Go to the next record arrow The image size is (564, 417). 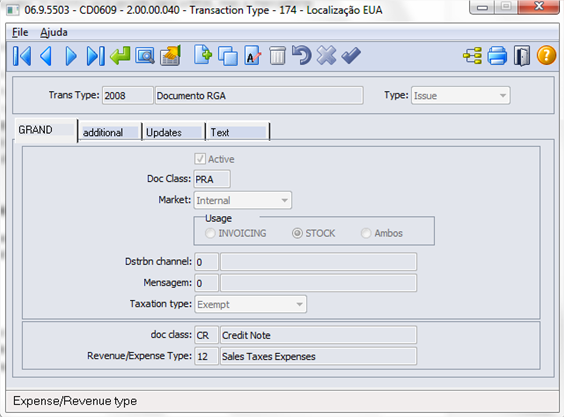point(71,56)
